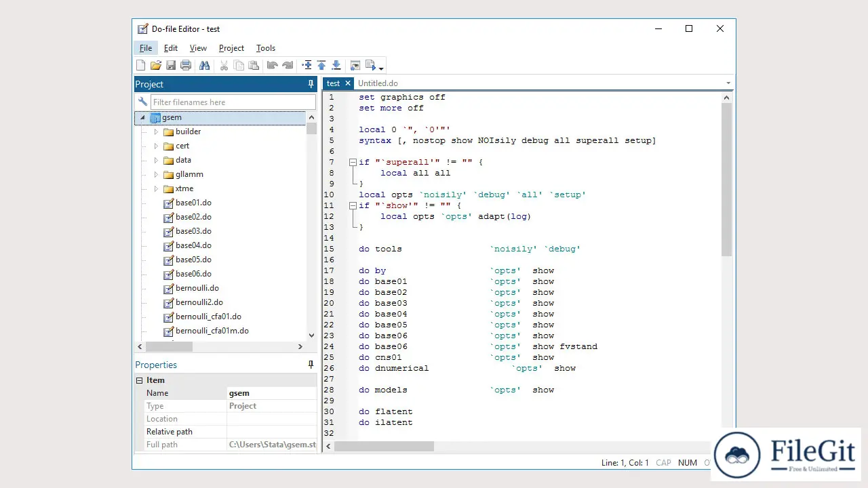Fold the code block at line 11
Image resolution: width=868 pixels, height=488 pixels.
[353, 205]
